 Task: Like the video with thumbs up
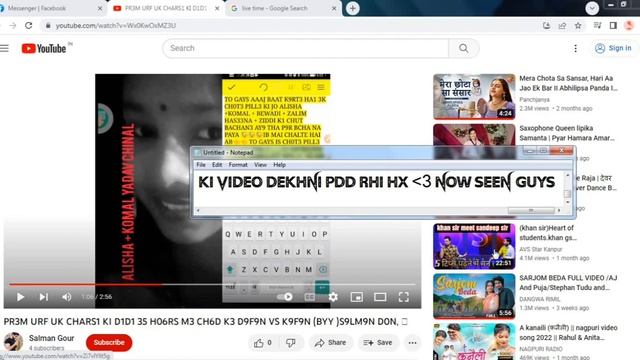(263, 343)
